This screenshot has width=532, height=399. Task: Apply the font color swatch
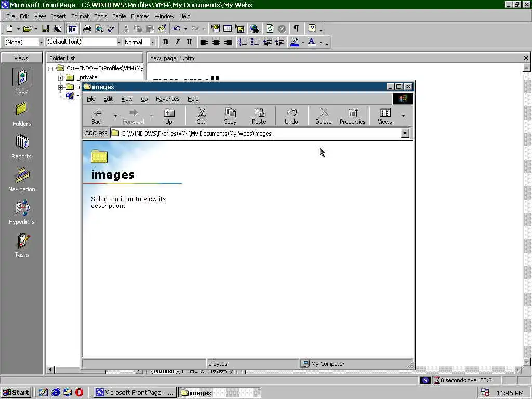click(x=312, y=42)
